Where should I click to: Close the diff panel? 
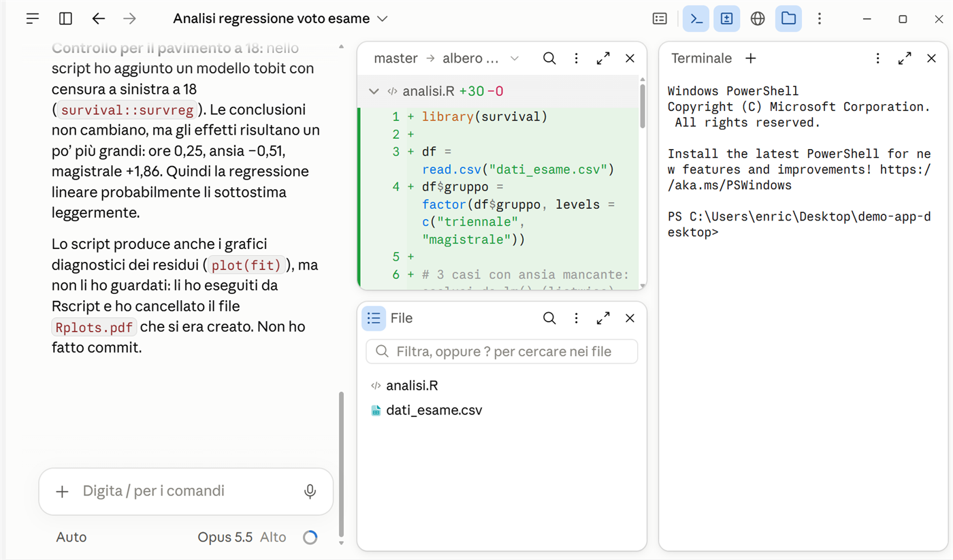(x=630, y=59)
